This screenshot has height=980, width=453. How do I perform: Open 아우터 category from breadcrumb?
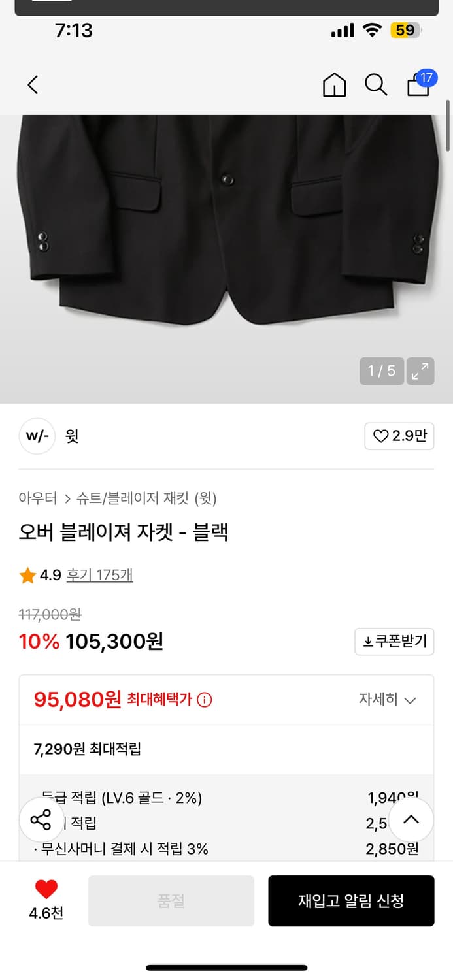click(37, 498)
